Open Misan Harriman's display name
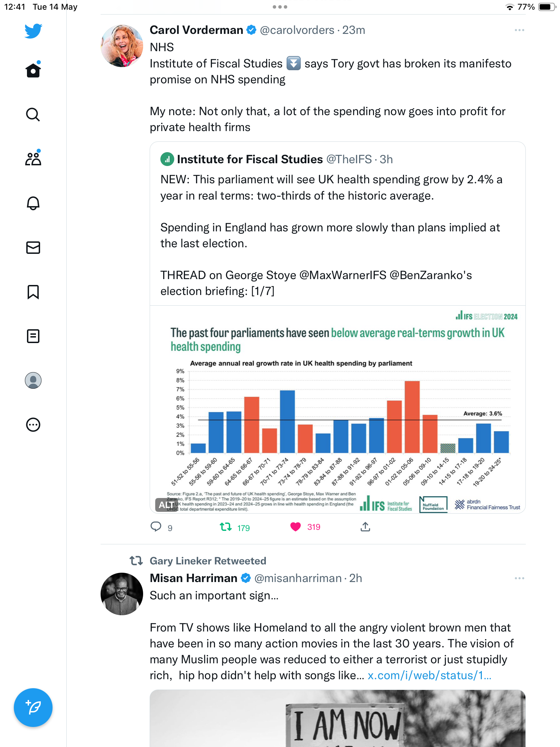 point(194,578)
